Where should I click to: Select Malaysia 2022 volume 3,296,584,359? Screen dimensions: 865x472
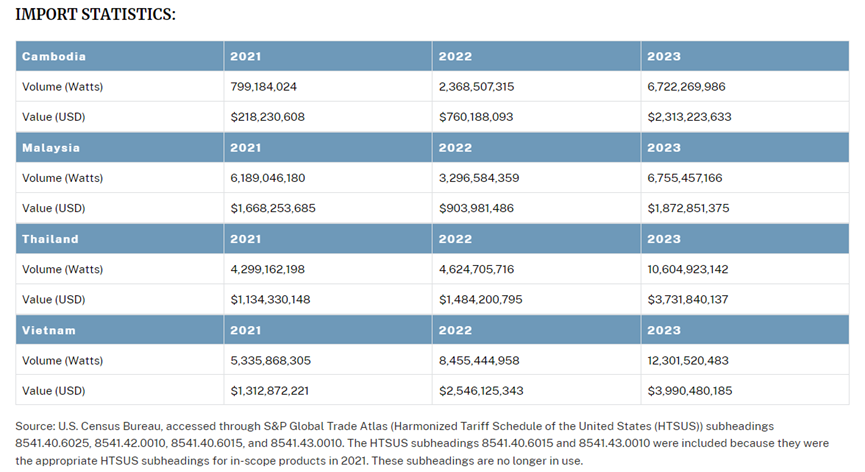tap(479, 178)
